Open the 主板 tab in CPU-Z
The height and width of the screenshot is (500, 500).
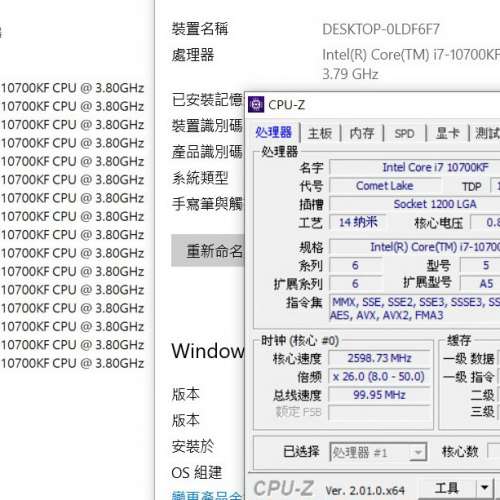(320, 133)
